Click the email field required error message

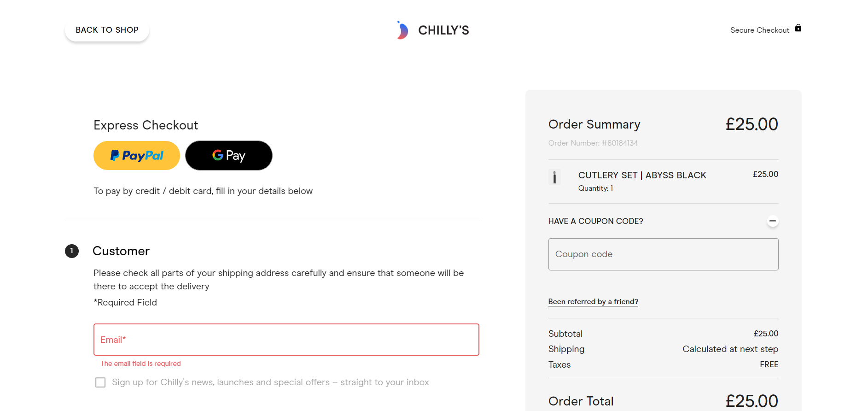140,364
